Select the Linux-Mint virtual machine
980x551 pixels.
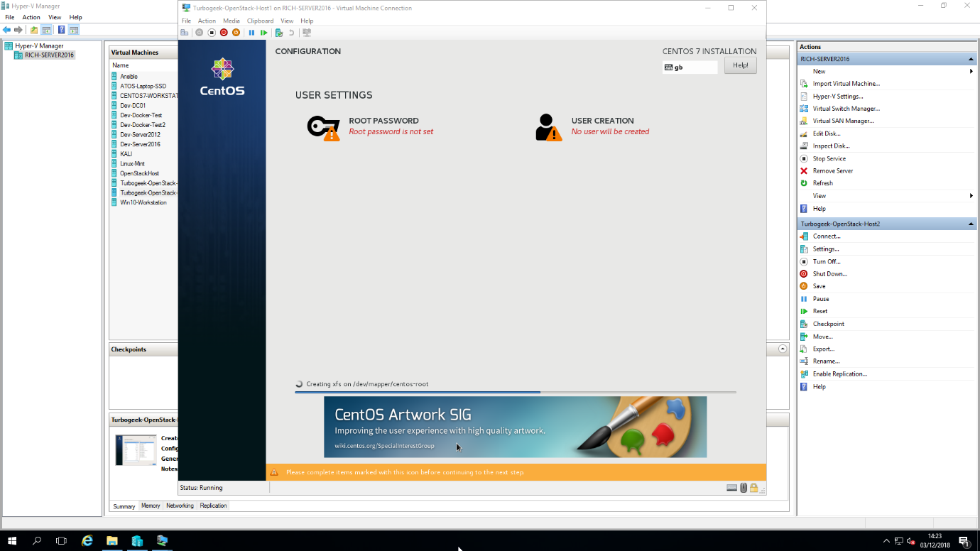(x=132, y=163)
